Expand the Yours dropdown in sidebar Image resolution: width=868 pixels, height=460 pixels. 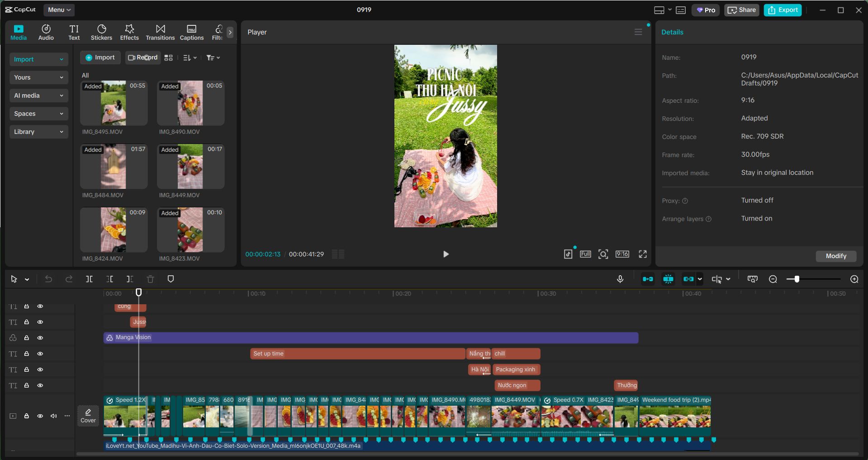pyautogui.click(x=39, y=77)
